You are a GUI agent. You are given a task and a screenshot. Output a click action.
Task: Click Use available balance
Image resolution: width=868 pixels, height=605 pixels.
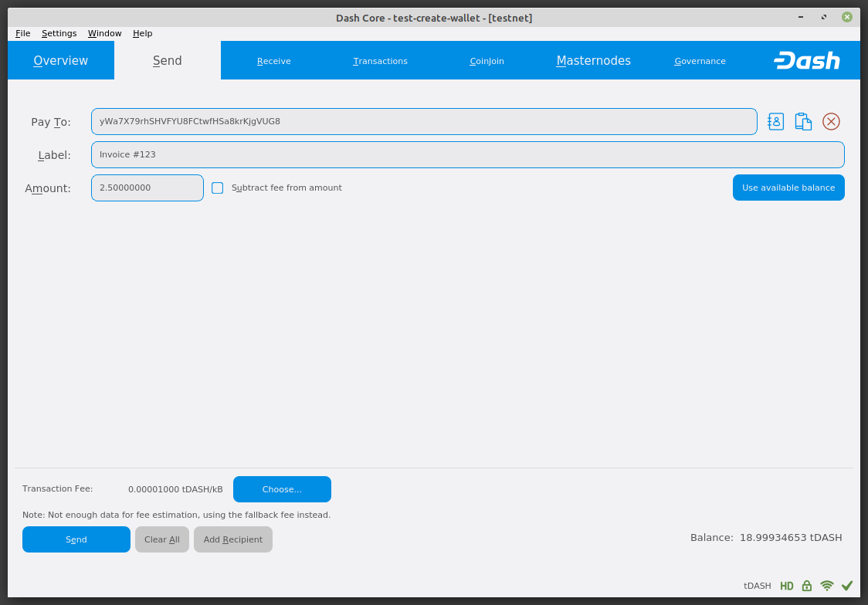tap(788, 188)
